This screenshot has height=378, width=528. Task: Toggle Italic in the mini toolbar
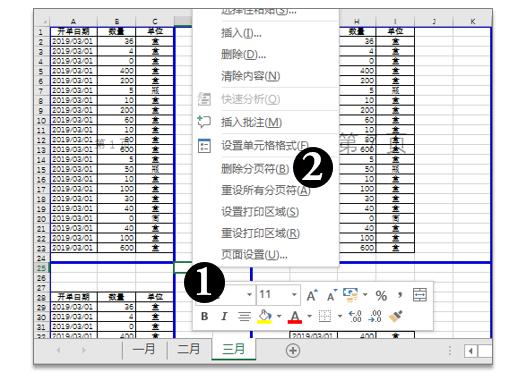224,316
